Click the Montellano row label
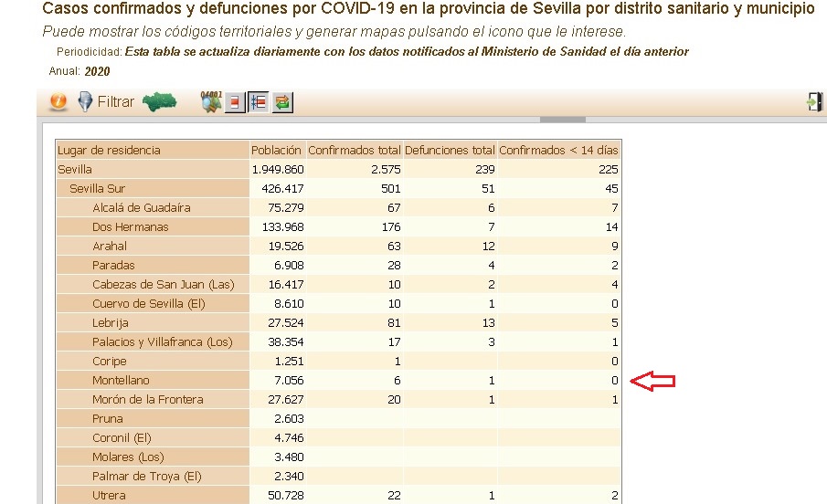 pyautogui.click(x=121, y=381)
